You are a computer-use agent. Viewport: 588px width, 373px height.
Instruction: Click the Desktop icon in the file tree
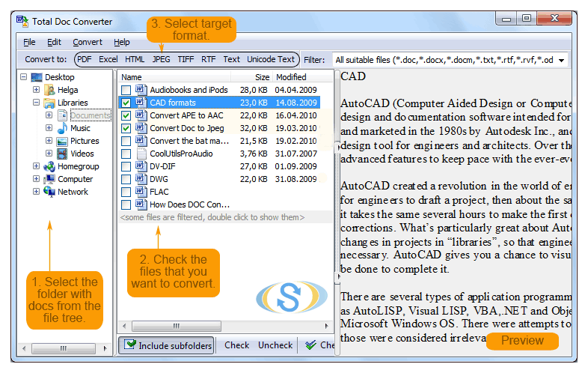click(x=37, y=77)
